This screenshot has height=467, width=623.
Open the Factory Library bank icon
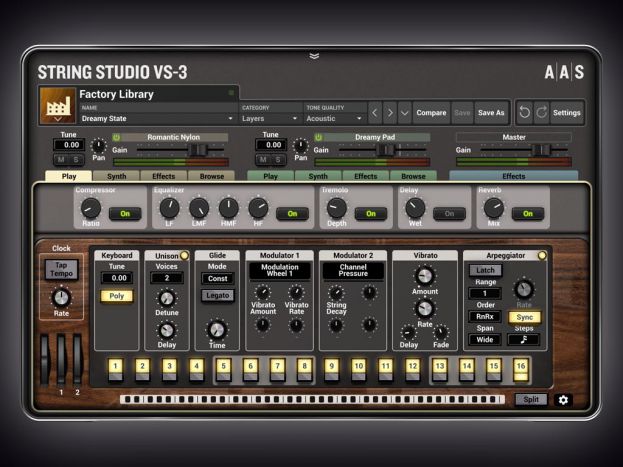[x=58, y=106]
